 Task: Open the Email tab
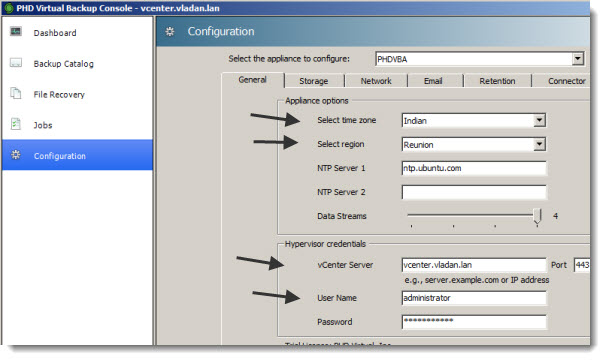pyautogui.click(x=433, y=81)
